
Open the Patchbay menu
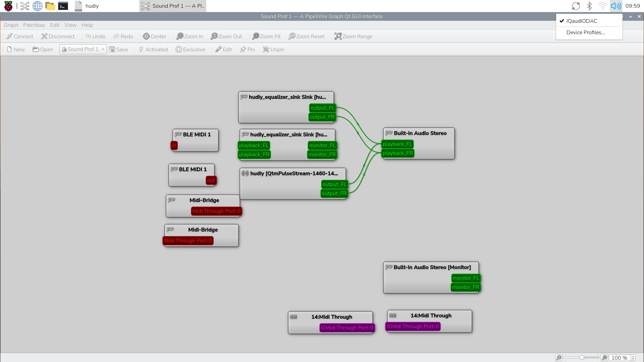[x=34, y=25]
